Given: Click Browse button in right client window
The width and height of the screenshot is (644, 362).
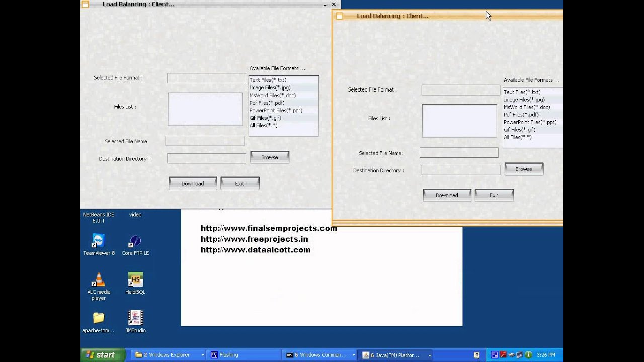Looking at the screenshot, I should tap(524, 169).
